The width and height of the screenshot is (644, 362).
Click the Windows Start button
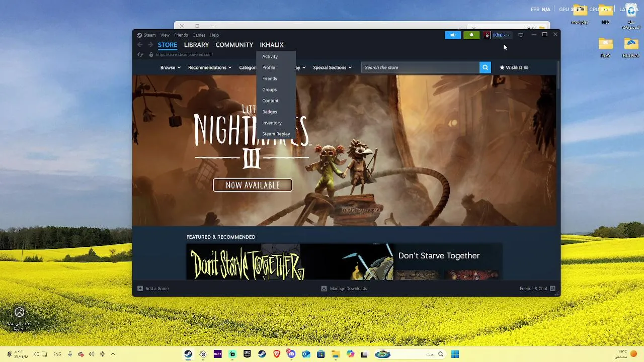coord(455,354)
